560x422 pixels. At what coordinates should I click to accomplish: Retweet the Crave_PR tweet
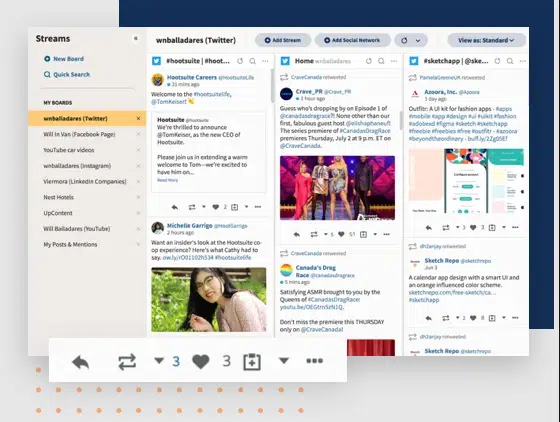click(x=314, y=234)
